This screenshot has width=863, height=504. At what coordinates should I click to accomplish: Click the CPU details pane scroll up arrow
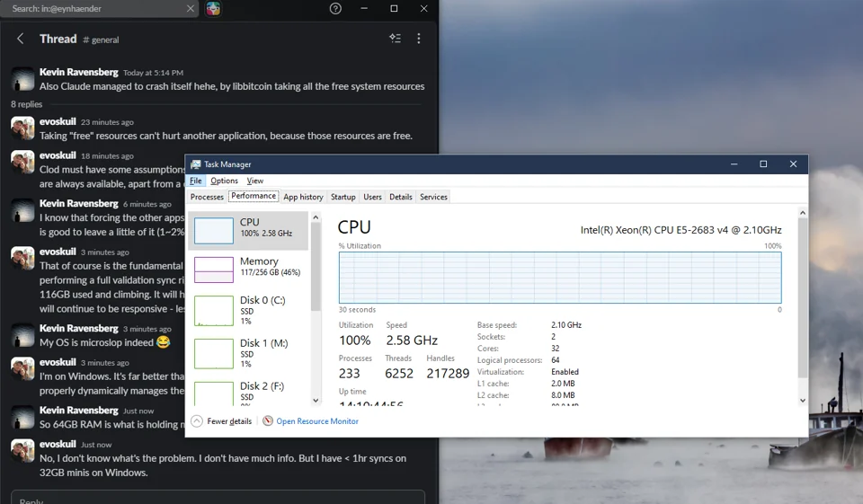803,212
